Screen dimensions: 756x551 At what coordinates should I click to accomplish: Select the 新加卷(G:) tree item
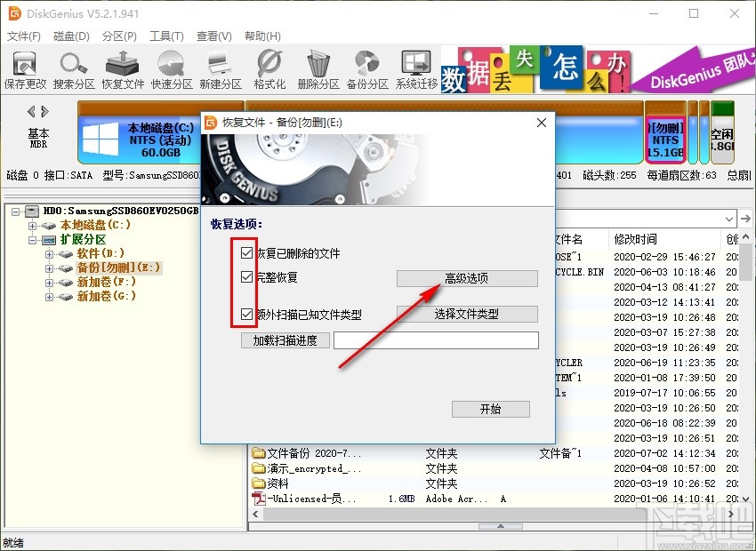[106, 296]
